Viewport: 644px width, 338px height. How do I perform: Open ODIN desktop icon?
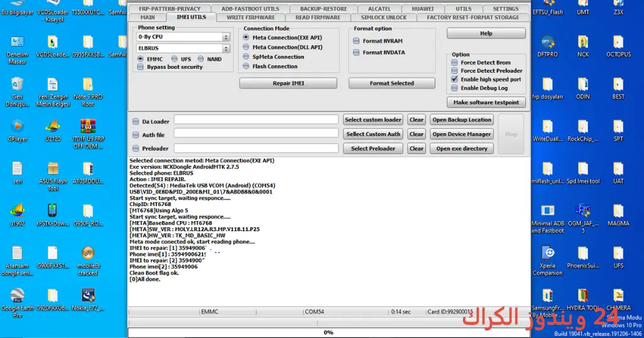click(x=583, y=89)
